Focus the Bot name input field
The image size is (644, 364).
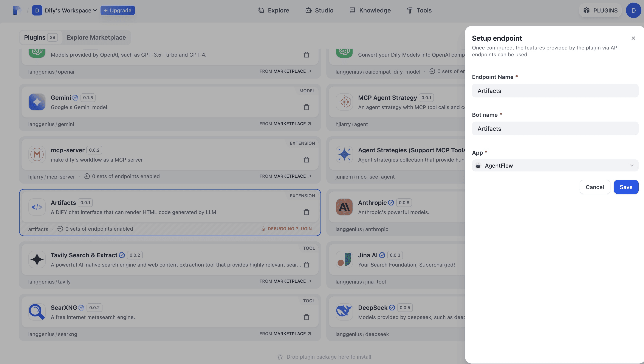click(555, 129)
